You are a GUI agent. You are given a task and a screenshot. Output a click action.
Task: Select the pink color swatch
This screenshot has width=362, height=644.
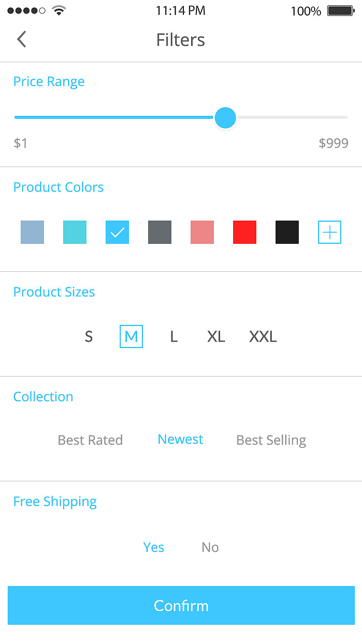point(202,232)
